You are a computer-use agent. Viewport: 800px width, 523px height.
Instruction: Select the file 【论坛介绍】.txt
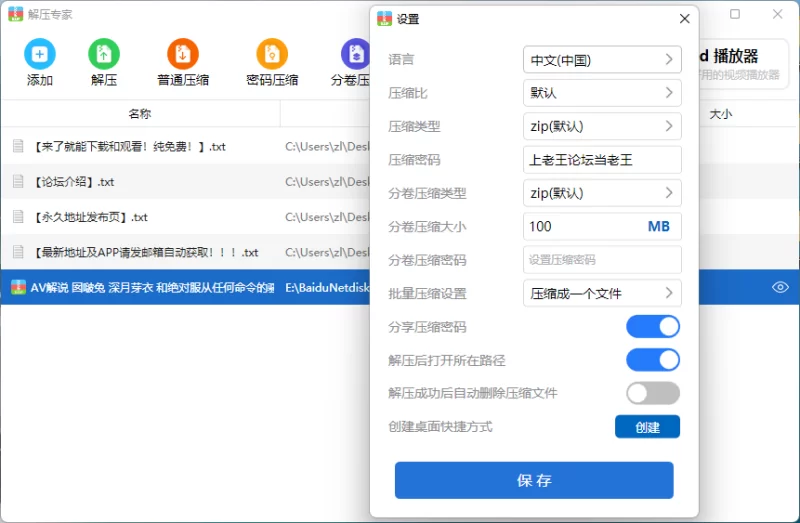pyautogui.click(x=74, y=182)
